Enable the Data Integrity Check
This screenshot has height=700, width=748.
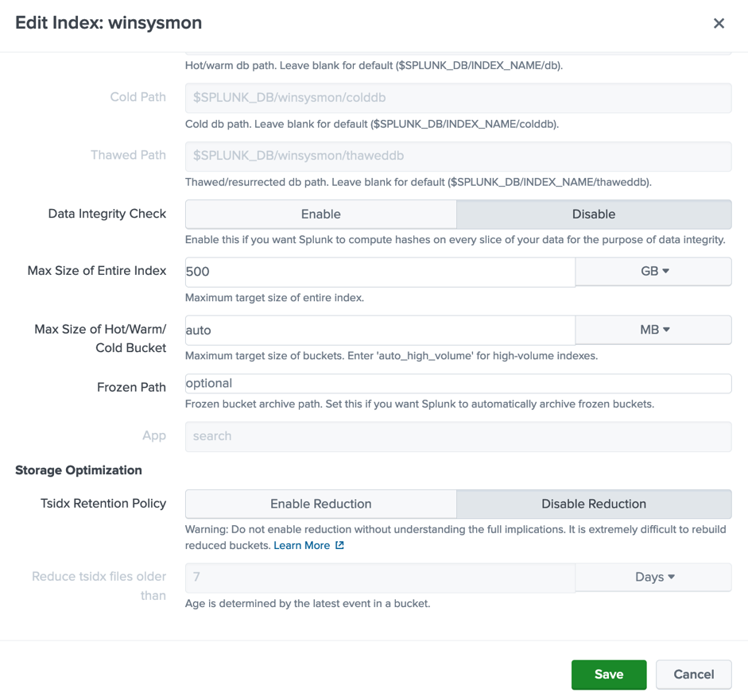point(320,215)
